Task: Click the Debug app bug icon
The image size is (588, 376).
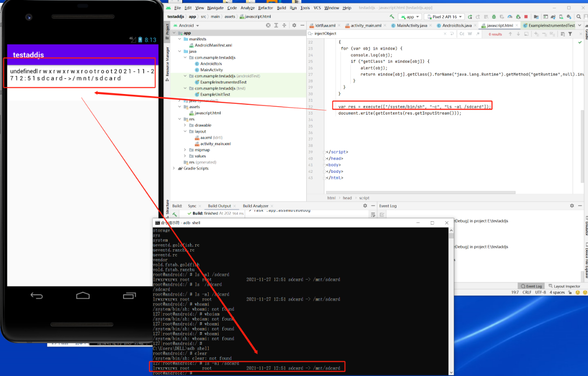Action: pos(494,17)
